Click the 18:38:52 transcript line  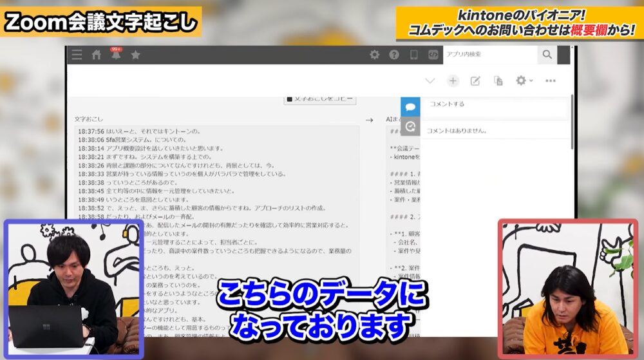click(x=202, y=208)
